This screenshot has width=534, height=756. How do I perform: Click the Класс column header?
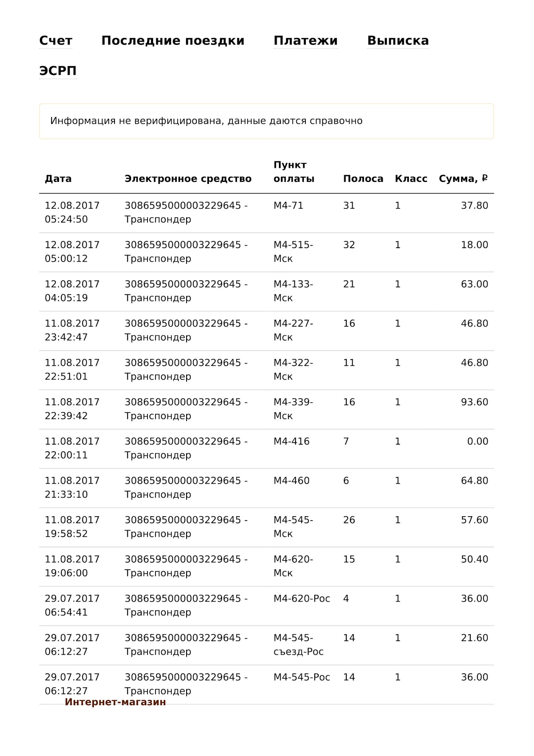tap(411, 179)
